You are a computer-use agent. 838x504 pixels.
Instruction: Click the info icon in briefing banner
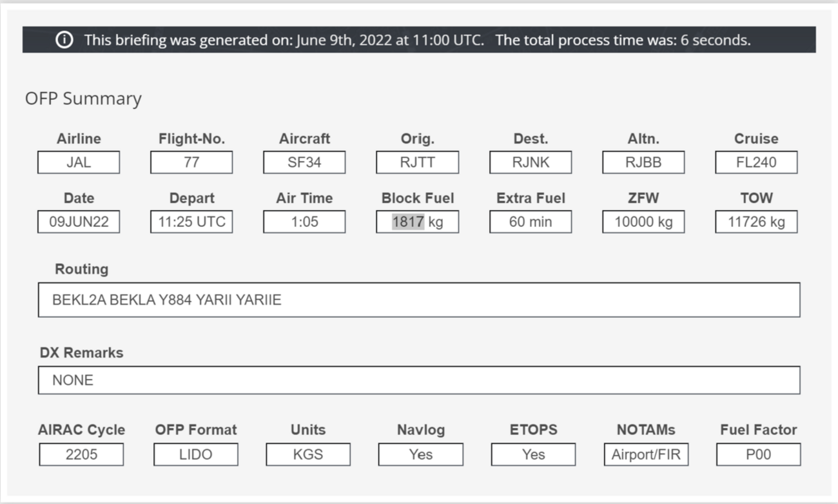[x=64, y=40]
